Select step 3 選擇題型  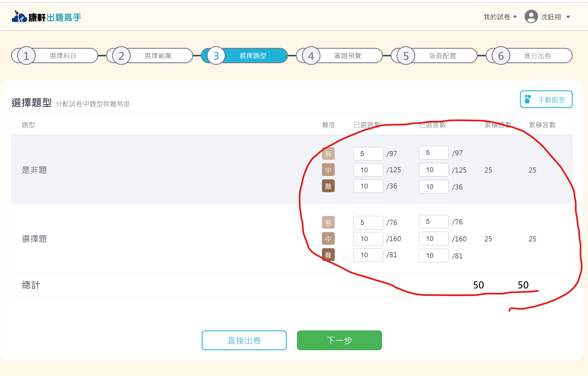point(244,56)
